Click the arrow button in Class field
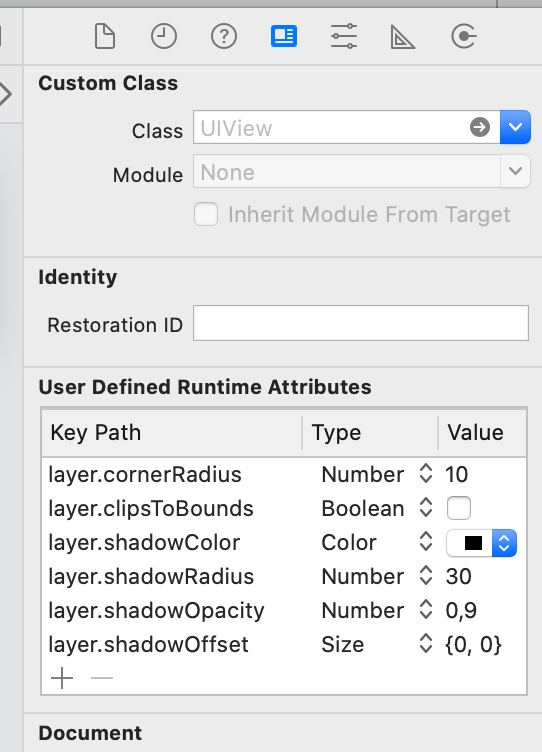The width and height of the screenshot is (542, 752). pos(480,127)
